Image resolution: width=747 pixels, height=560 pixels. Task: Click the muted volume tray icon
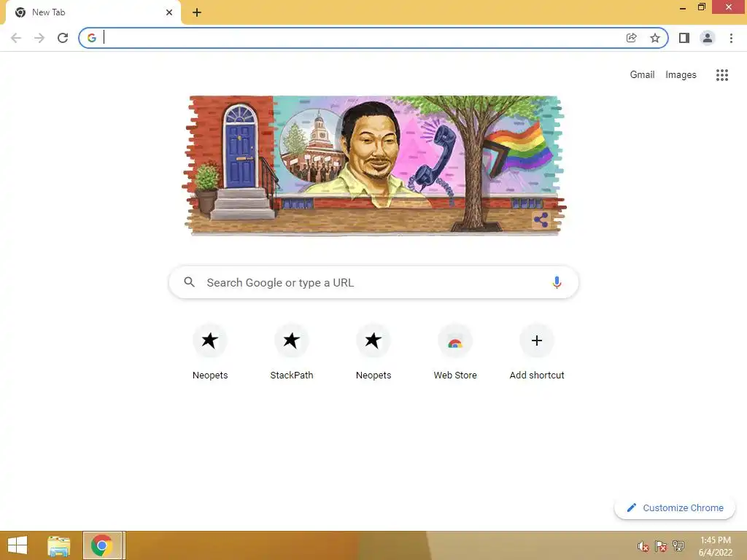[x=643, y=546]
